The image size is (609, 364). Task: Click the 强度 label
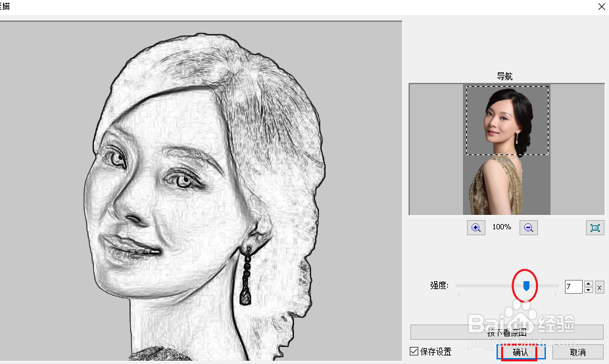click(439, 286)
